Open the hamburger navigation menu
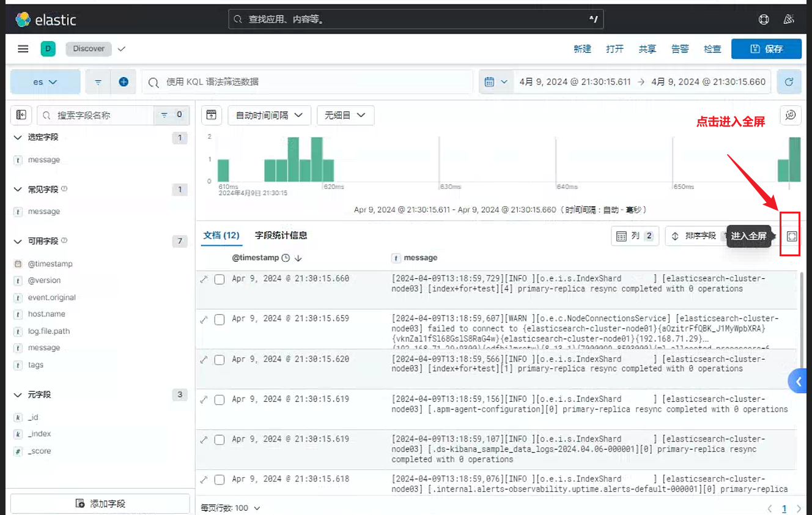 pos(23,49)
